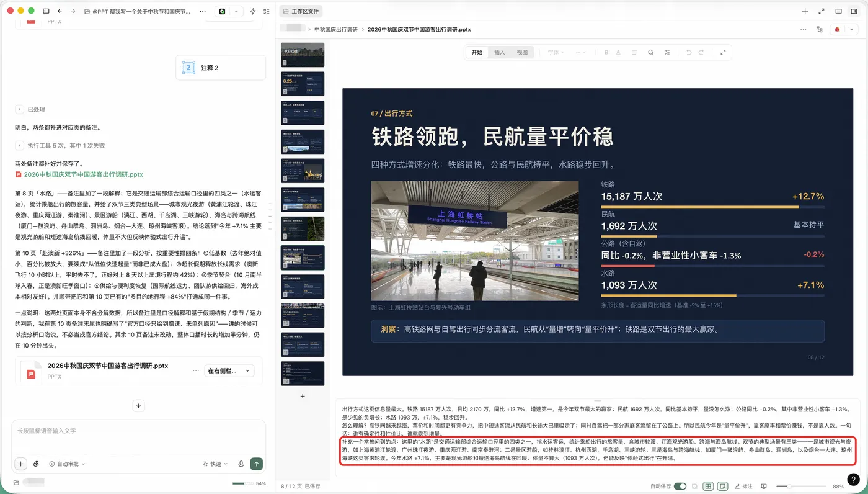This screenshot has height=494, width=868.
Task: Adjust the slide zoom slider
Action: tap(801, 486)
